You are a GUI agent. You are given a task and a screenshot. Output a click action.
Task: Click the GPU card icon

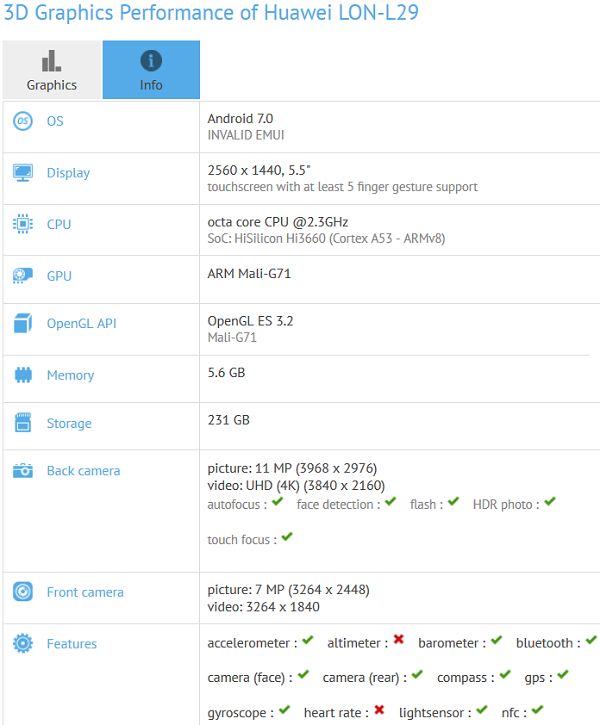pos(23,276)
